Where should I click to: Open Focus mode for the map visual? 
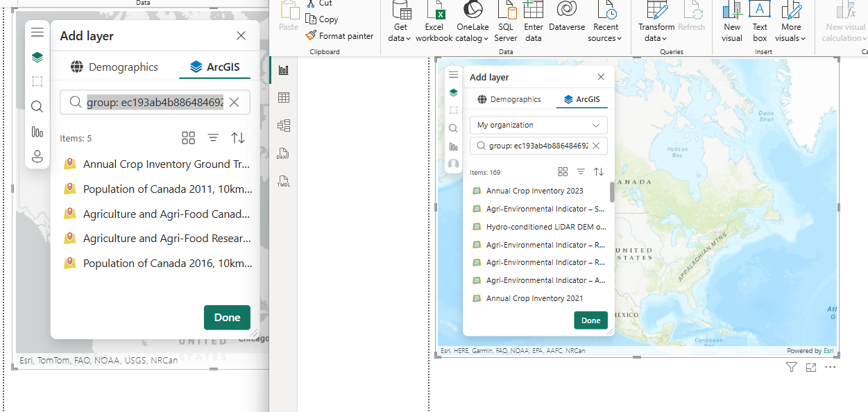click(811, 367)
